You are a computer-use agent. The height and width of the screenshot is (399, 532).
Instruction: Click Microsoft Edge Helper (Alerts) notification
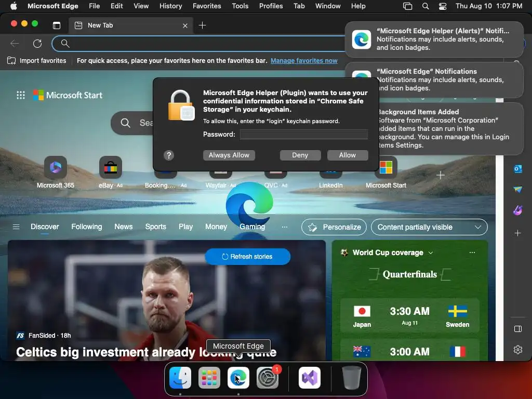(434, 39)
